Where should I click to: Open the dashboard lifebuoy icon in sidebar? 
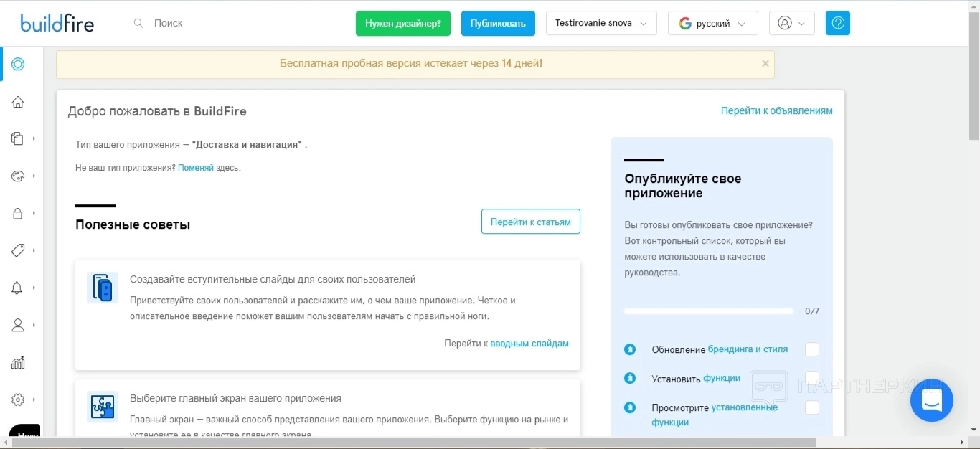point(18,64)
